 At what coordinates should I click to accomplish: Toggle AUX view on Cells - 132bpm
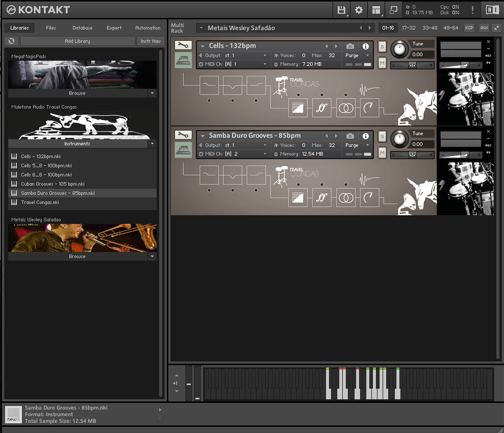(x=488, y=56)
